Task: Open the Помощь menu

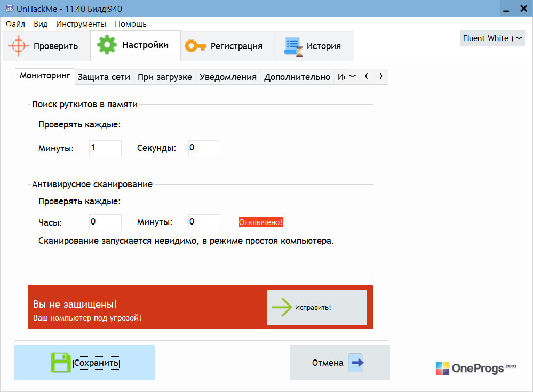Action: pos(131,24)
